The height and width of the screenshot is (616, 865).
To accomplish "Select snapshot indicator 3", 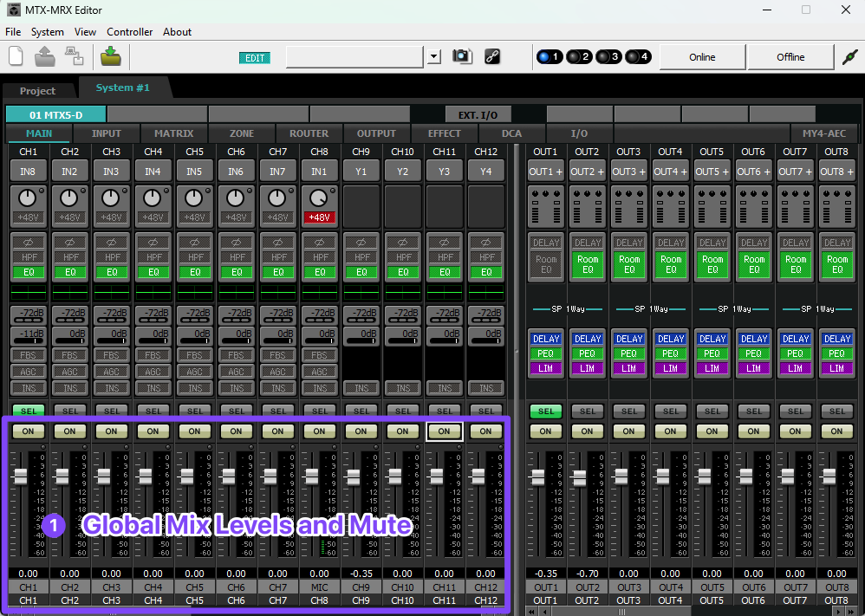I will pyautogui.click(x=608, y=56).
